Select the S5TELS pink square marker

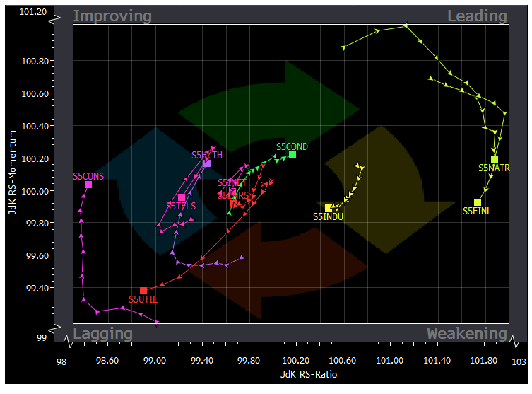coord(182,197)
